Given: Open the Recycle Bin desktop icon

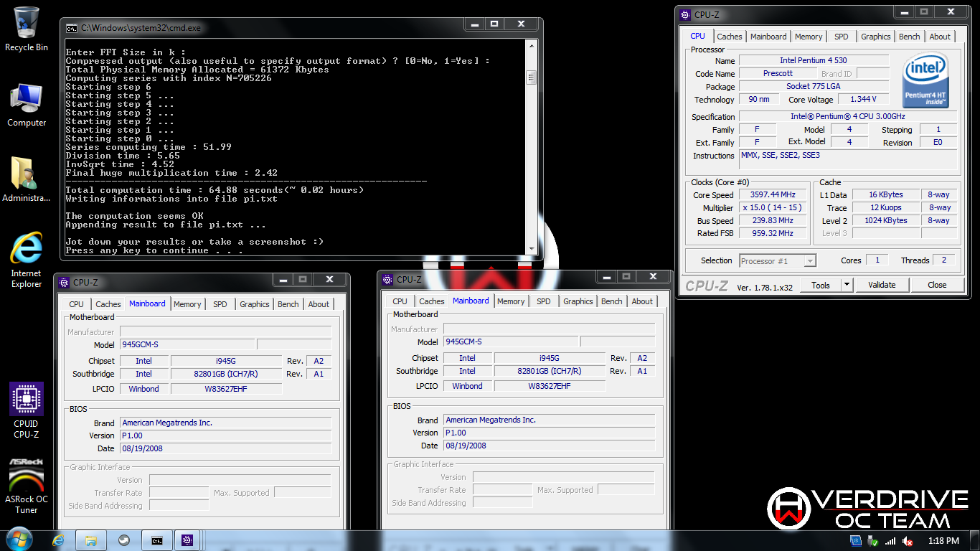Looking at the screenshot, I should point(27,29).
